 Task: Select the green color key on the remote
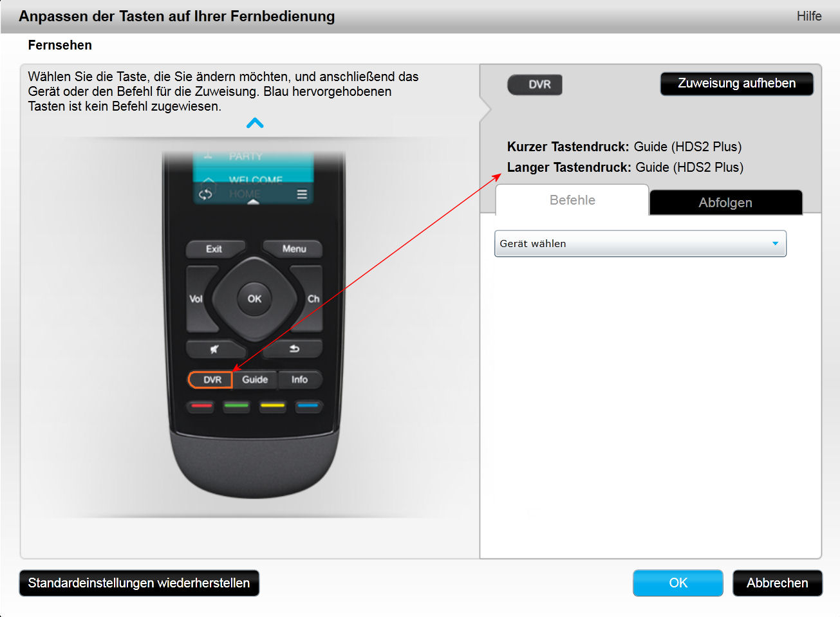[236, 406]
